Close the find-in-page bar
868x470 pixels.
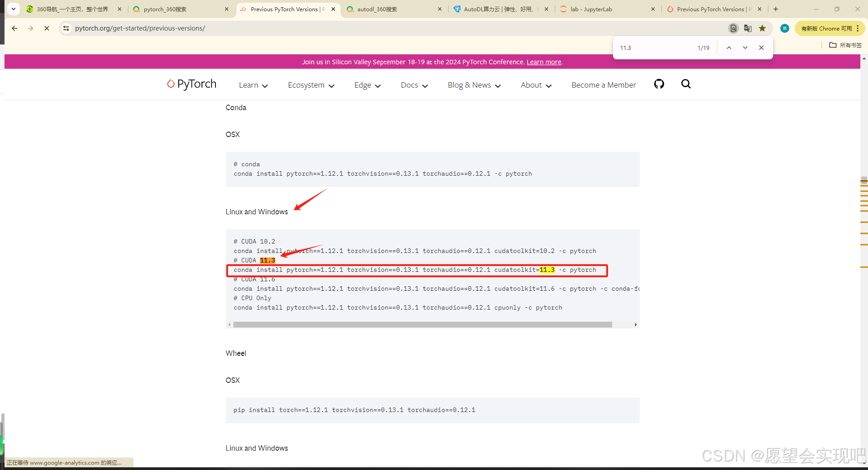761,48
